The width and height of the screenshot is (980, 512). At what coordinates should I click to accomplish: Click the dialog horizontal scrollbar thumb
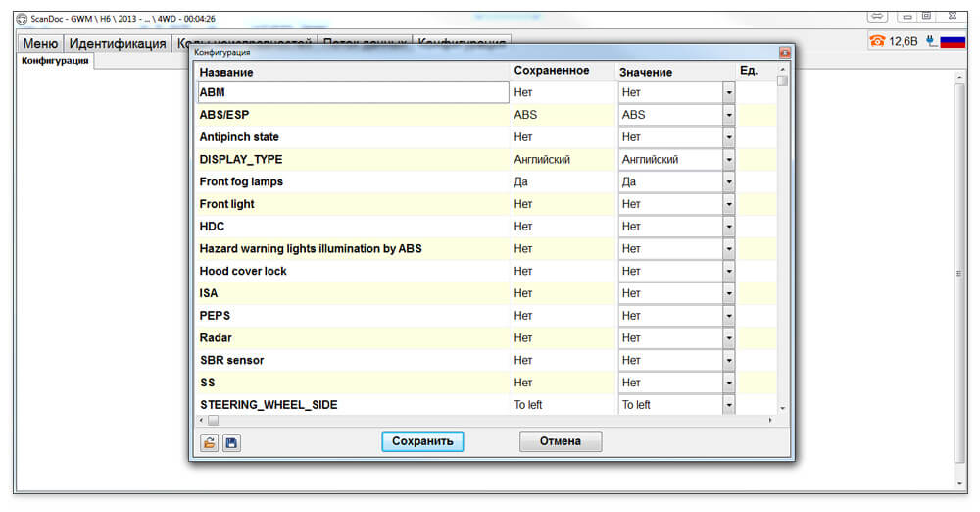point(213,421)
